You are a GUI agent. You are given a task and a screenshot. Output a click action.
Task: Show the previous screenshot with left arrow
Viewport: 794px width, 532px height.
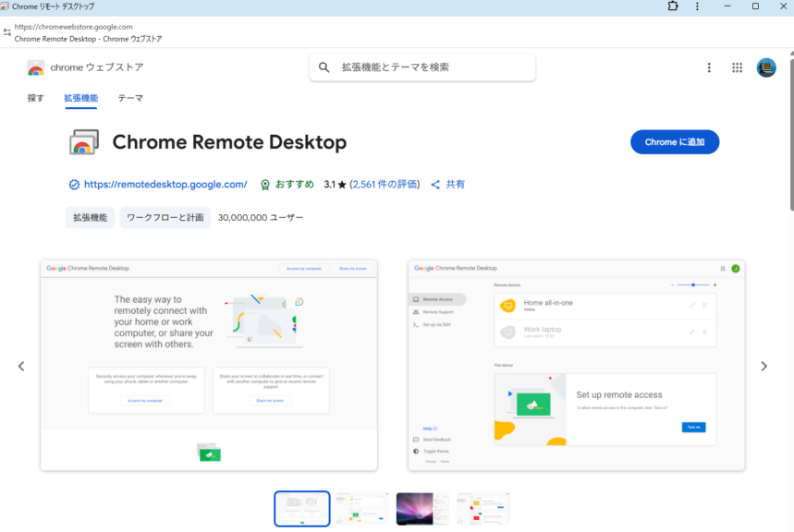[x=21, y=366]
